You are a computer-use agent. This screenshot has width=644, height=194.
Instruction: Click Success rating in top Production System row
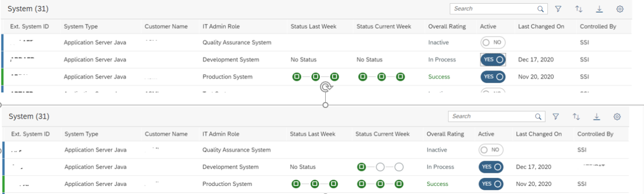(x=439, y=77)
